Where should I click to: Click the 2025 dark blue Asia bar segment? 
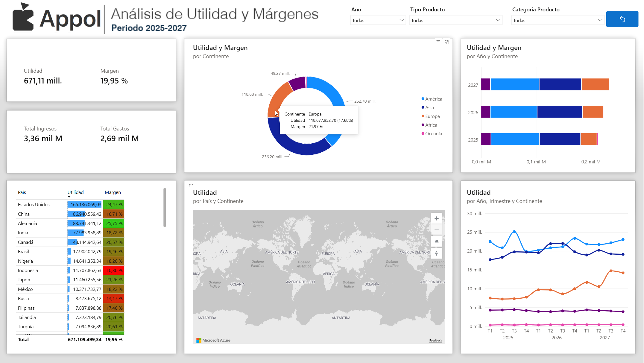click(560, 139)
